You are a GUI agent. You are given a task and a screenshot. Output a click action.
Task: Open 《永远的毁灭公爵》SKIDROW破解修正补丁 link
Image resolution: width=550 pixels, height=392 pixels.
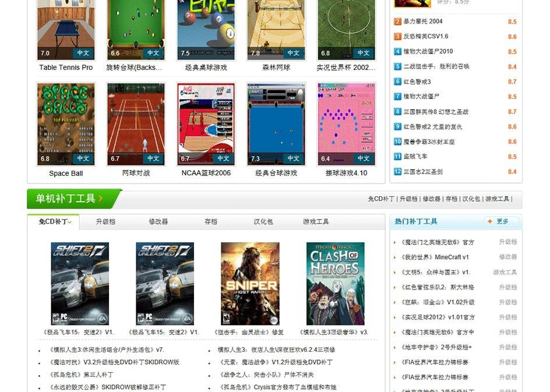coord(107,387)
